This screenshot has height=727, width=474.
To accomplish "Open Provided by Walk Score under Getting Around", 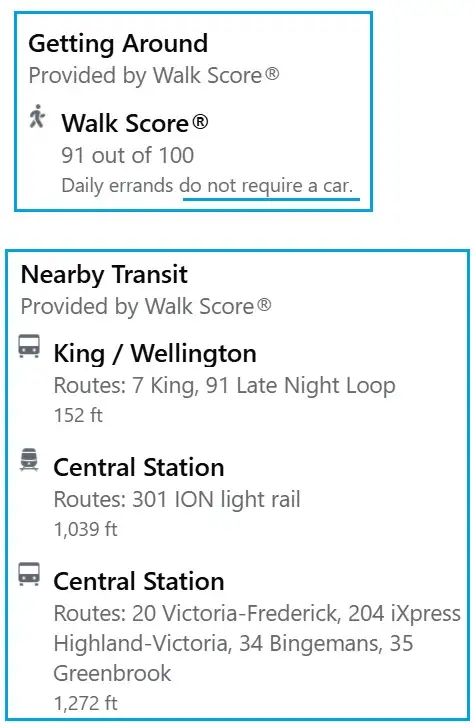I will (x=154, y=76).
